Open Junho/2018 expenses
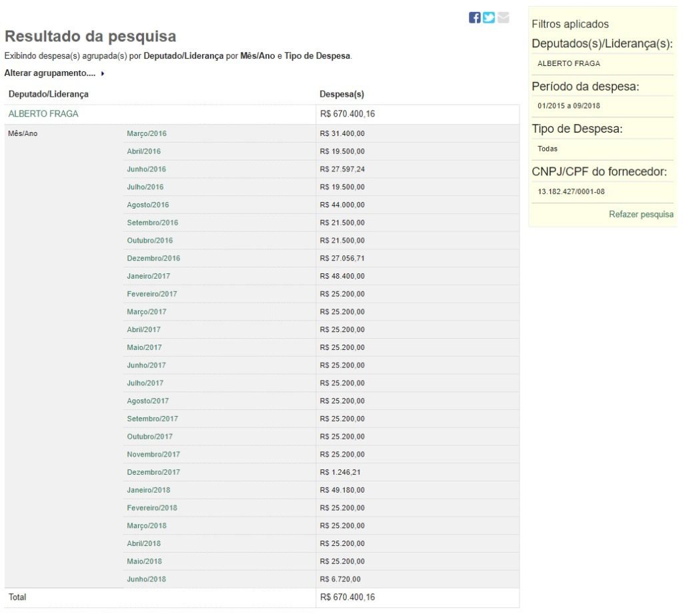The width and height of the screenshot is (683, 616). (x=146, y=579)
